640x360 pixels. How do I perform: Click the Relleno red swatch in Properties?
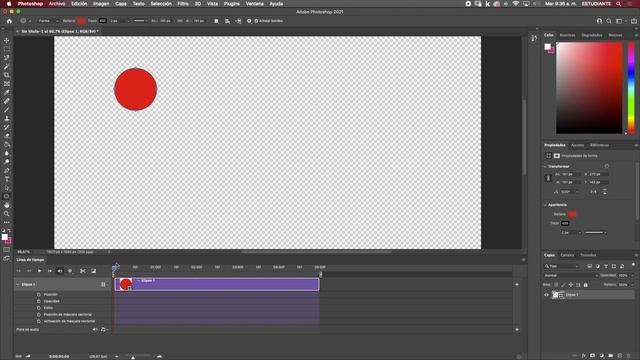[572, 214]
